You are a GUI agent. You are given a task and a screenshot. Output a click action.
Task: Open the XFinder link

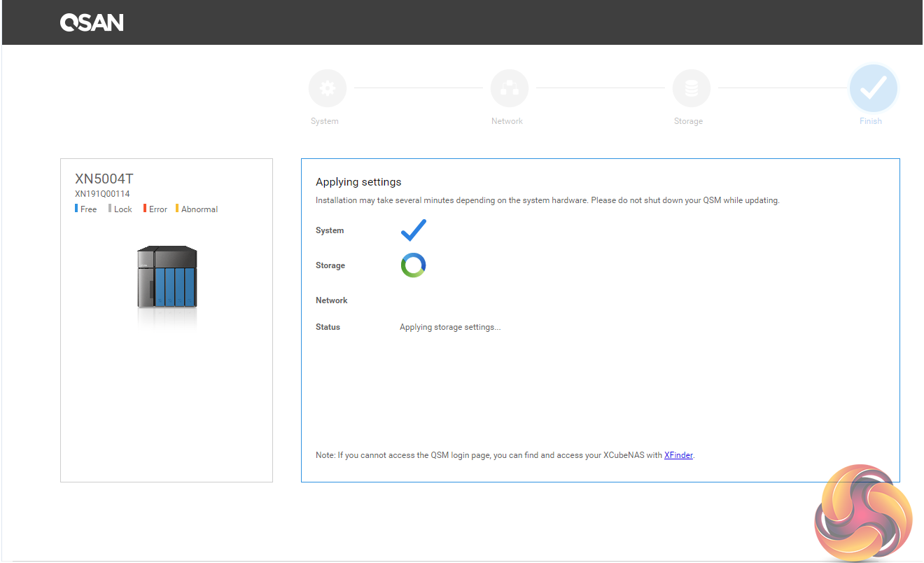(x=678, y=455)
